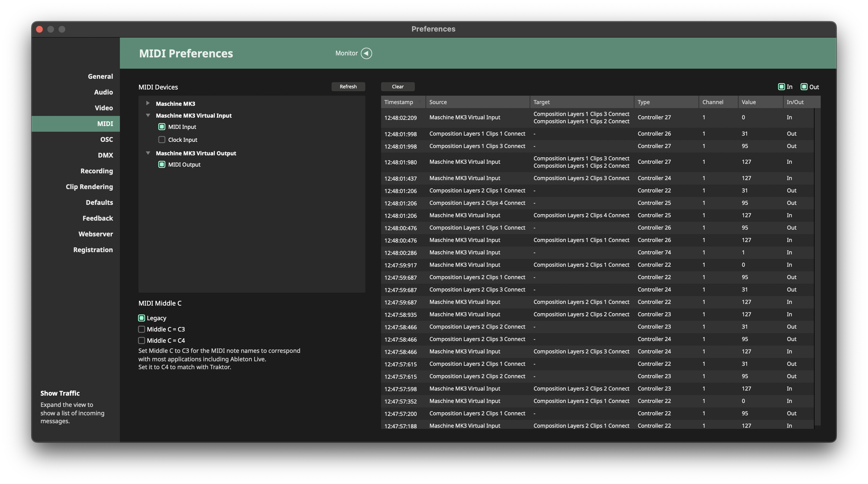Clear the MIDI monitor log
The height and width of the screenshot is (484, 868).
tap(398, 87)
